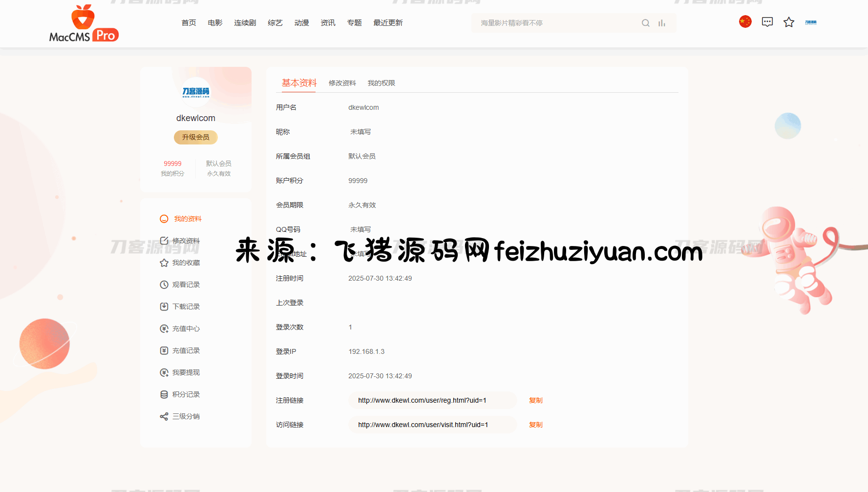Open the ranking bar chart icon
The height and width of the screenshot is (492, 868).
(662, 23)
